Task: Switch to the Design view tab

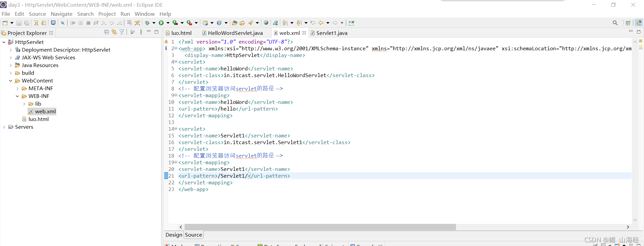Action: point(174,235)
